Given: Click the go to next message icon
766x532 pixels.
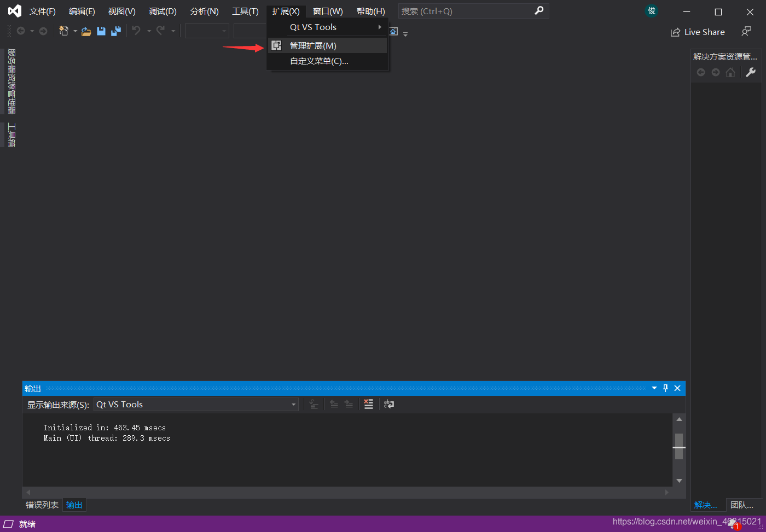Looking at the screenshot, I should [349, 404].
